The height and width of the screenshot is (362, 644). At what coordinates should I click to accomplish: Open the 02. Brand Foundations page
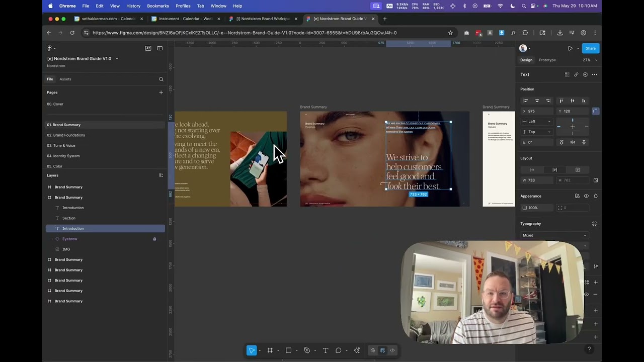click(x=66, y=135)
